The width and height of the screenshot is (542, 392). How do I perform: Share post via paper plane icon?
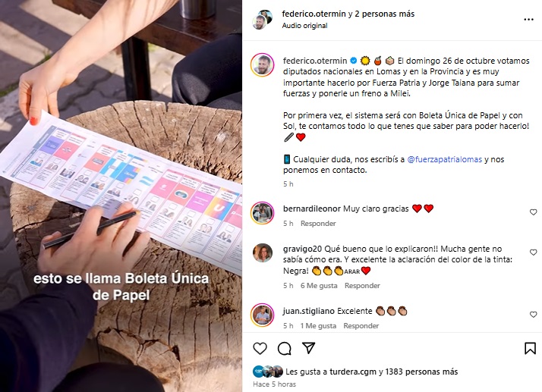point(308,348)
